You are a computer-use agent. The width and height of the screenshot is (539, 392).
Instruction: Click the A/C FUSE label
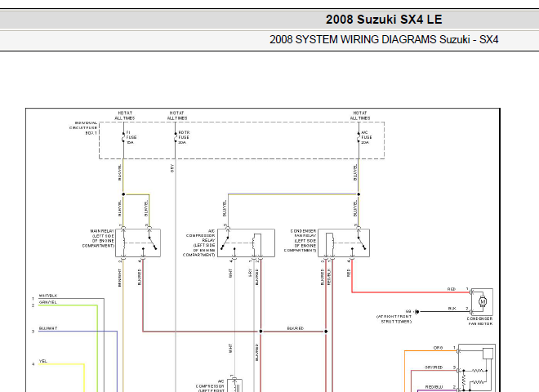point(366,137)
